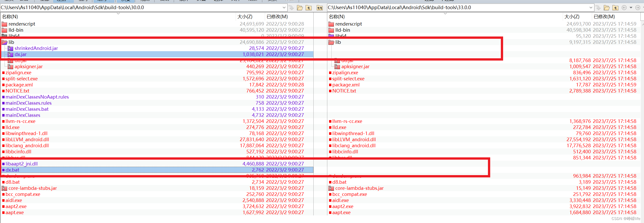The image size is (644, 223).
Task: Click the dx.jar archive icon
Action: coord(10,54)
